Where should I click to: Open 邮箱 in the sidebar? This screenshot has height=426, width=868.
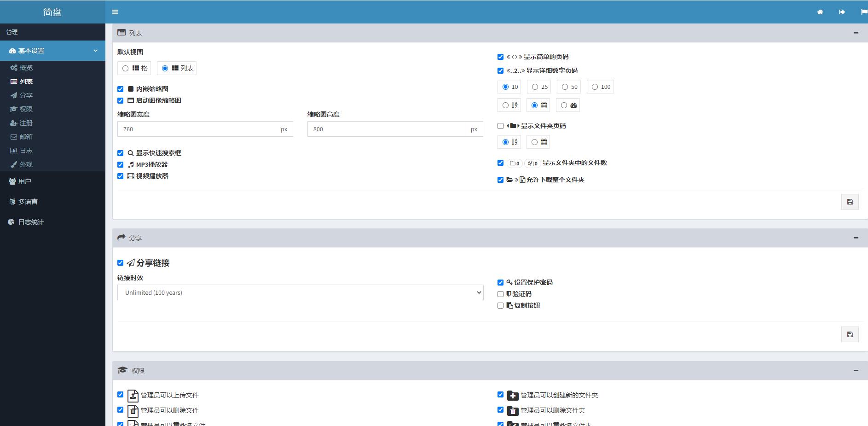[26, 137]
